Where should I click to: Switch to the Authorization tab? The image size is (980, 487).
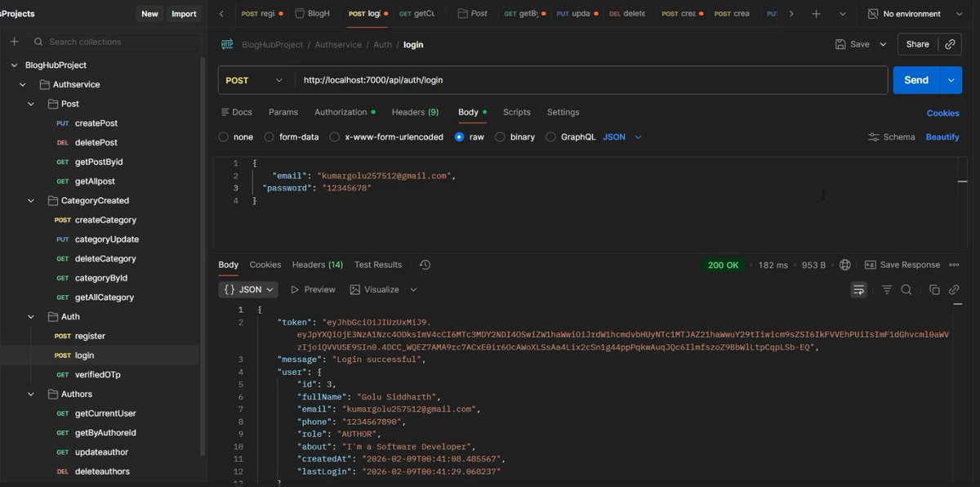tap(345, 112)
